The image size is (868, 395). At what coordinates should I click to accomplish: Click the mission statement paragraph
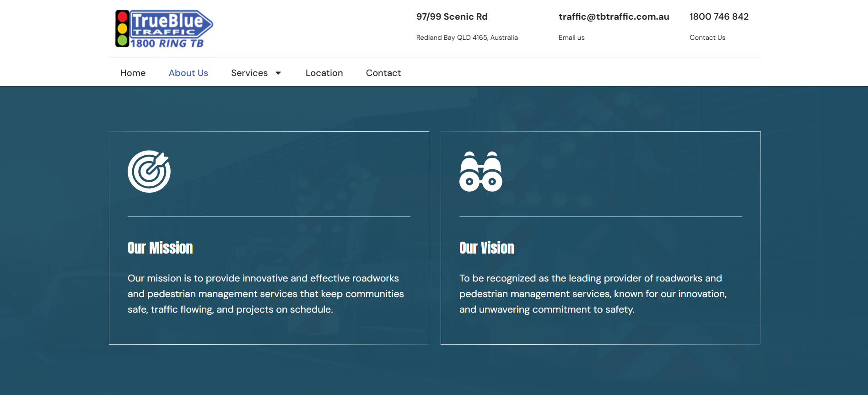(x=265, y=294)
